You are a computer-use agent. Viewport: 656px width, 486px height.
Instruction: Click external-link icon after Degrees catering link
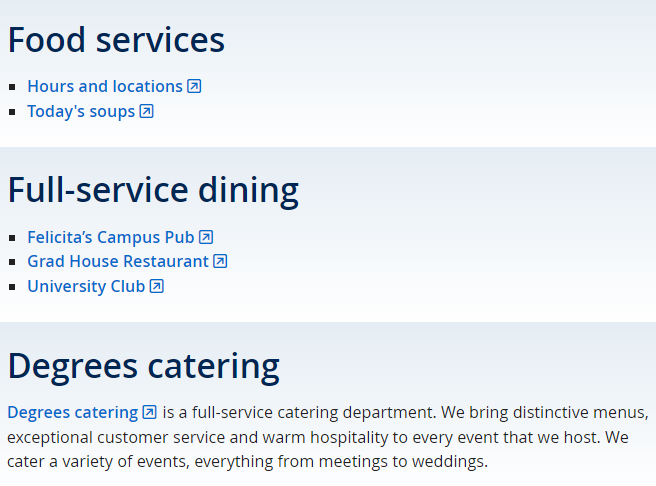coord(150,412)
